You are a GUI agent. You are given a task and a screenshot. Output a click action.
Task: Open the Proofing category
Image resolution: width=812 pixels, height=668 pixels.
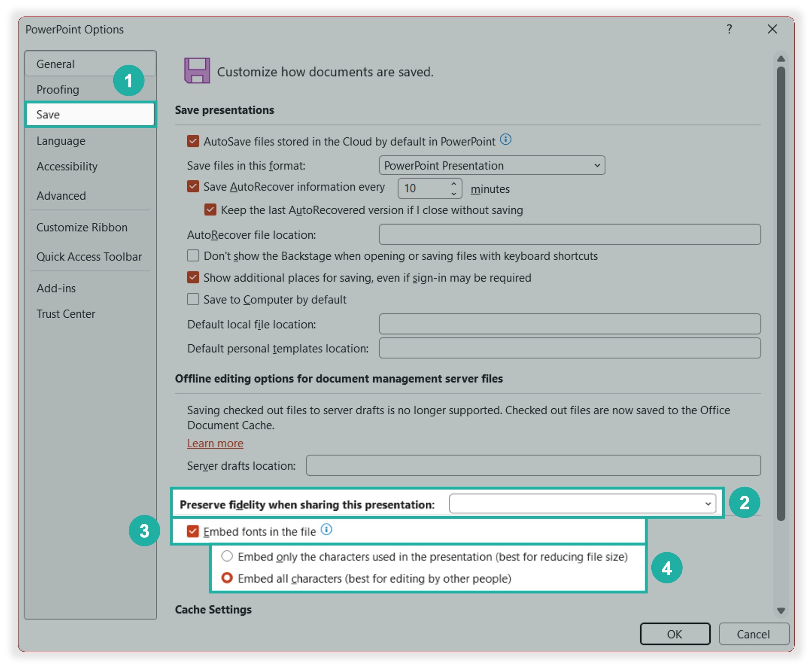pos(90,89)
